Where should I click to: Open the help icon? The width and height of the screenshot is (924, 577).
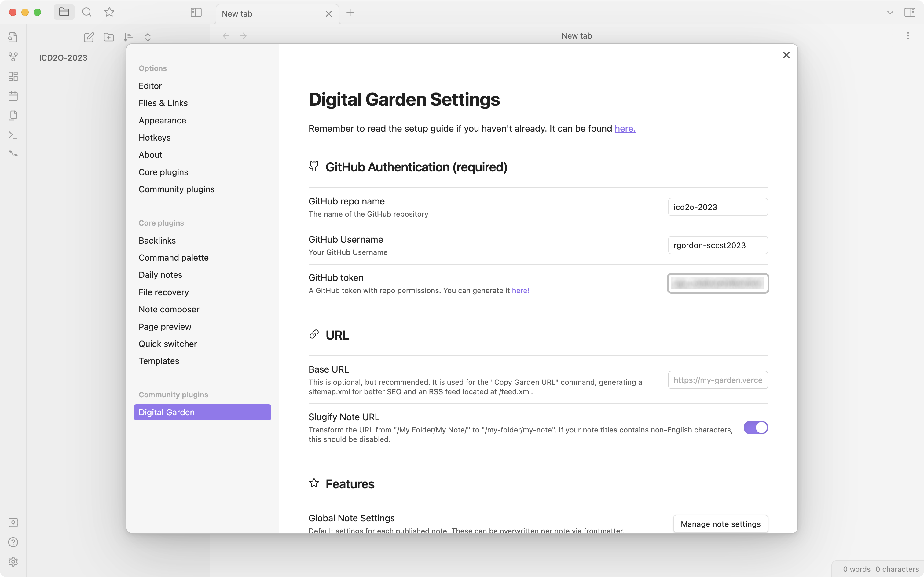13,542
